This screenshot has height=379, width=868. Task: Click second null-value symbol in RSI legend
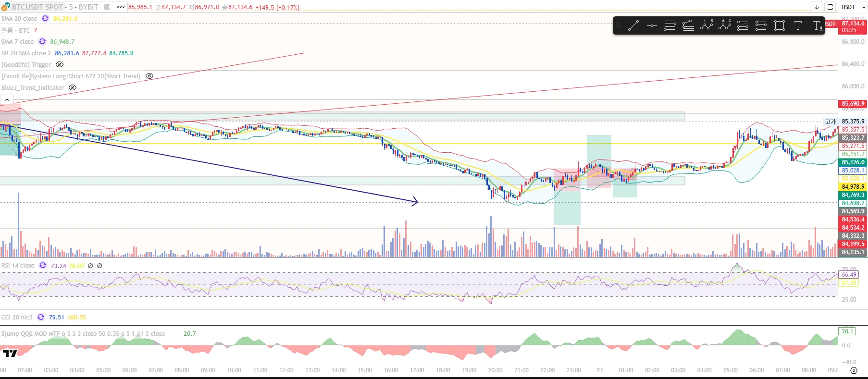coord(99,266)
